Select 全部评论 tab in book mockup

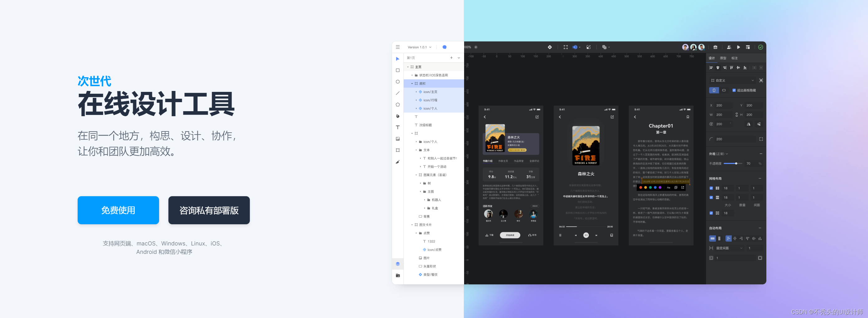pyautogui.click(x=534, y=161)
